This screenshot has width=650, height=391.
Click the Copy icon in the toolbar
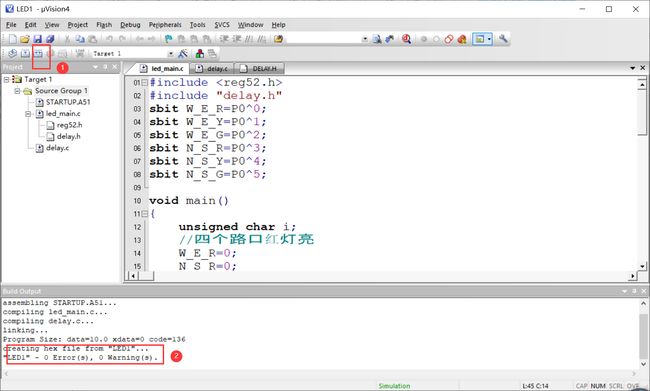pos(80,39)
